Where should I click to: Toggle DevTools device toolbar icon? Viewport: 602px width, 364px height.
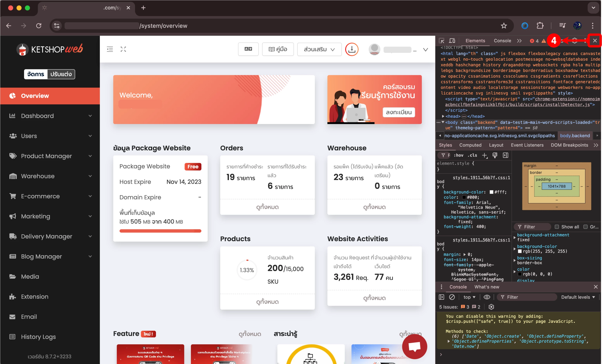tap(452, 41)
